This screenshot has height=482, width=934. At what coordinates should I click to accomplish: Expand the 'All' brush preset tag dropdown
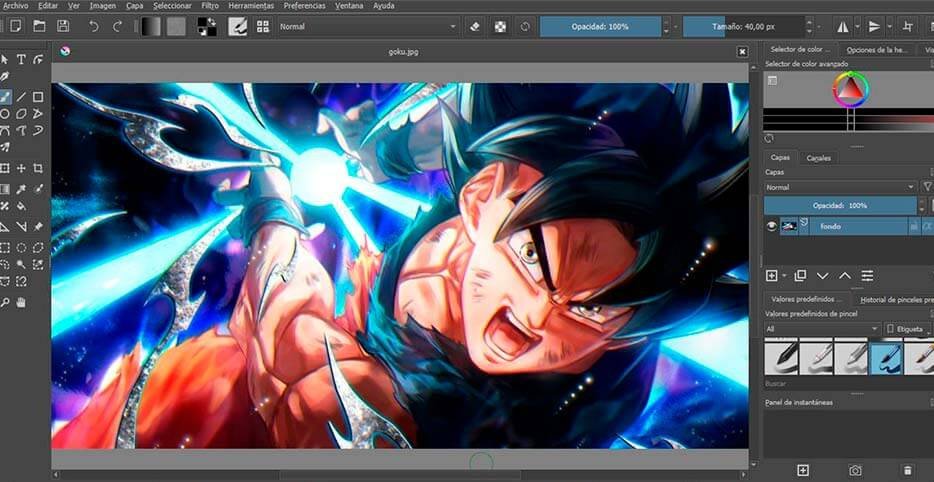(x=822, y=328)
